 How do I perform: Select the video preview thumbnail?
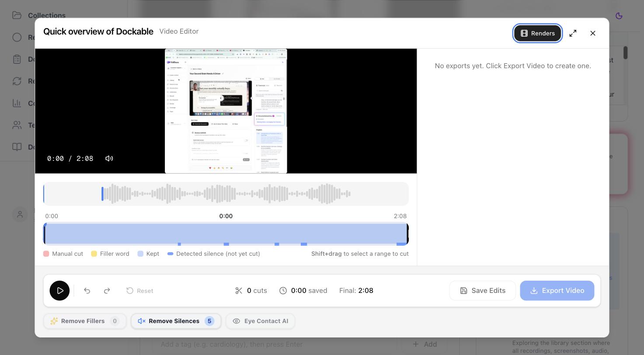click(226, 111)
